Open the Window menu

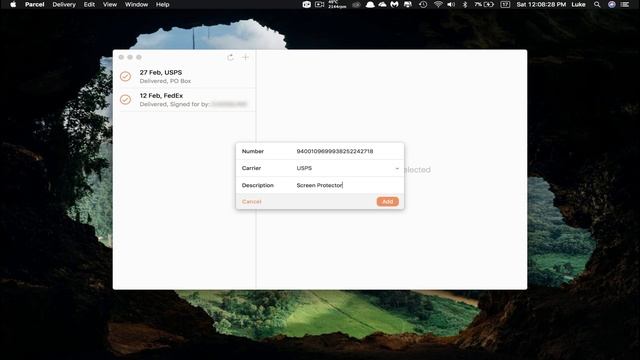136,4
